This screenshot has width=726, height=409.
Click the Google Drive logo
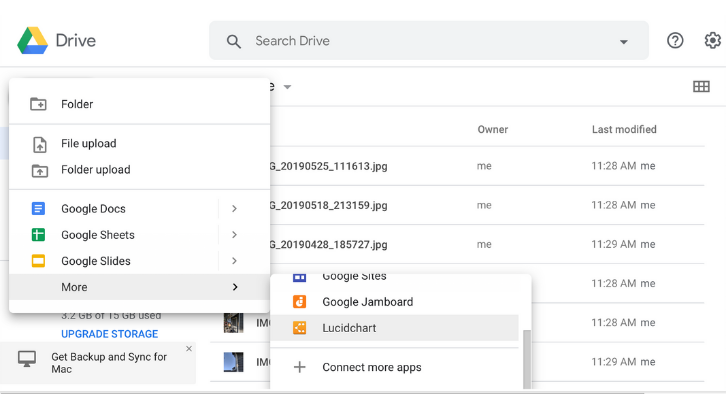click(32, 41)
